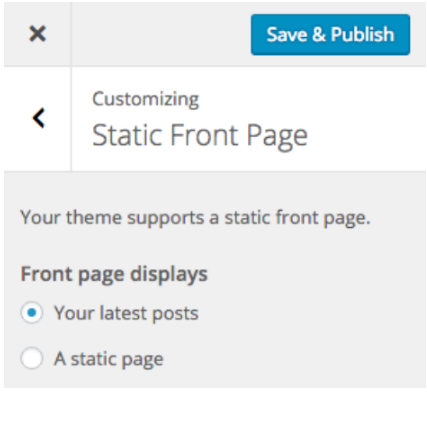Click the gray panel space right of A static page
The height and width of the screenshot is (424, 427).
point(295,359)
